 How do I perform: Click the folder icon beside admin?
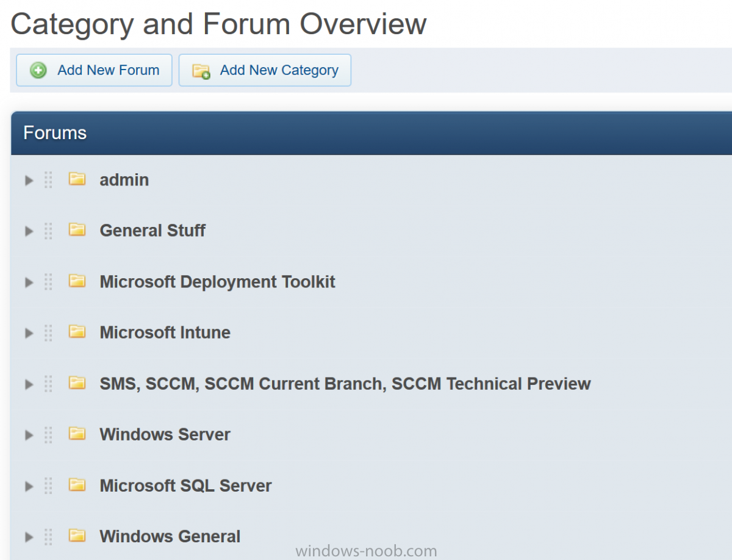click(x=77, y=179)
